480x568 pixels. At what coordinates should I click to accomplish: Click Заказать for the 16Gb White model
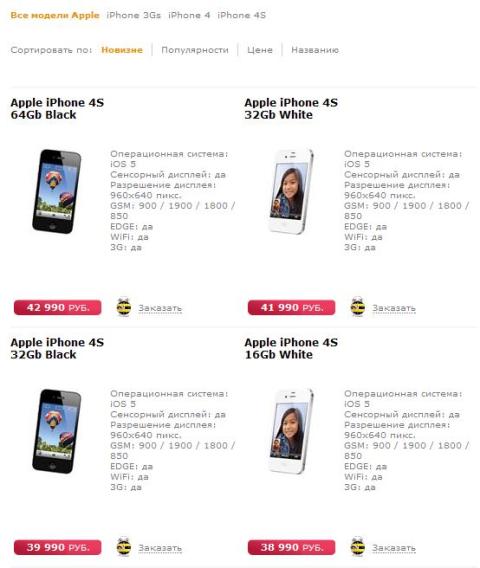394,548
